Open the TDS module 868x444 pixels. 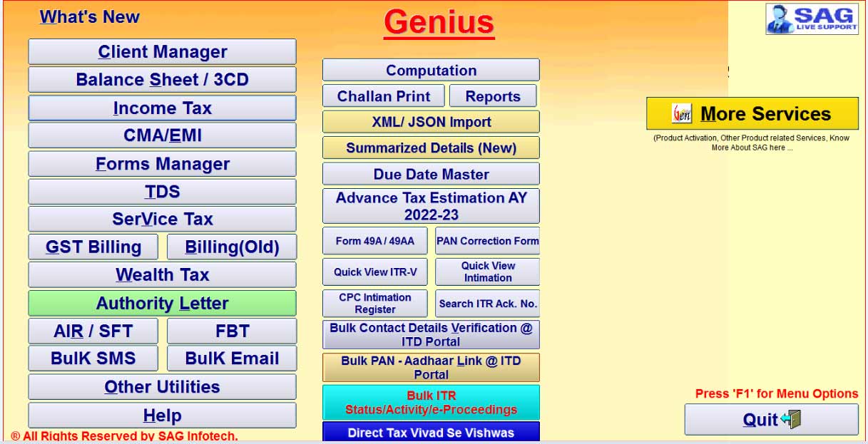pyautogui.click(x=162, y=192)
